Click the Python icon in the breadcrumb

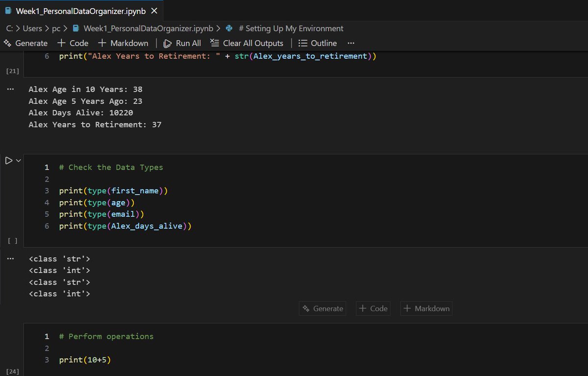[229, 28]
